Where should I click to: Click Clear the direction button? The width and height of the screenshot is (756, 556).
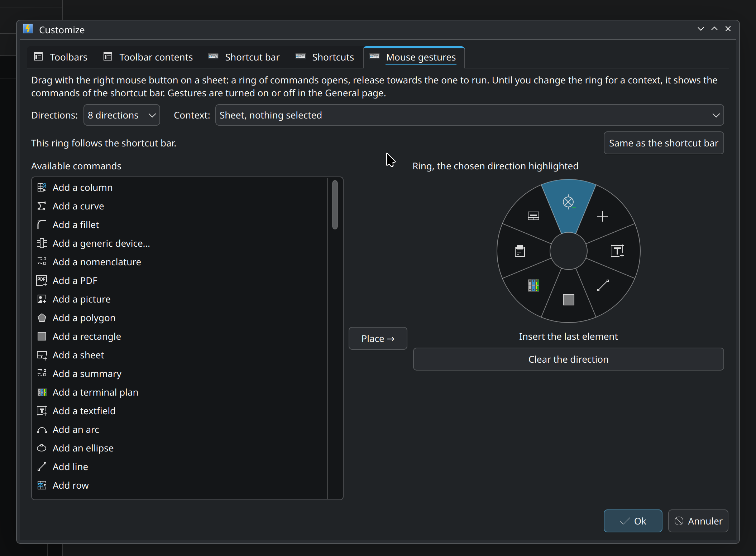[568, 359]
